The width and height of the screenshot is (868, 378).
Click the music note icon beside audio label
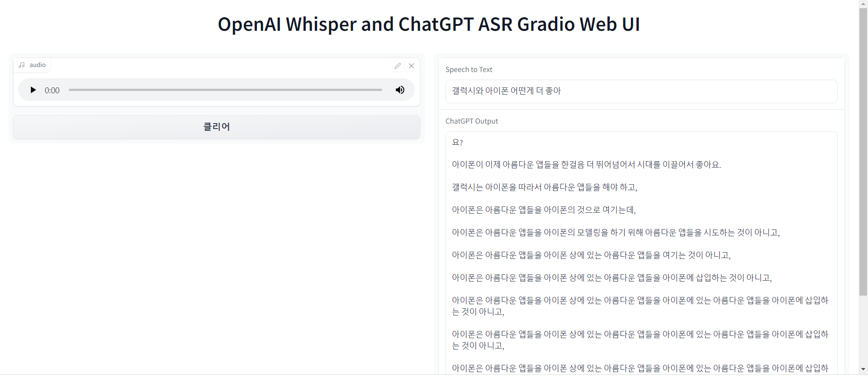(22, 65)
